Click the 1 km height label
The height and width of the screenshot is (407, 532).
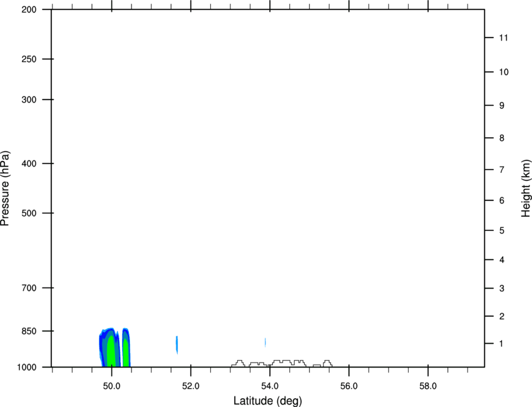[501, 344]
